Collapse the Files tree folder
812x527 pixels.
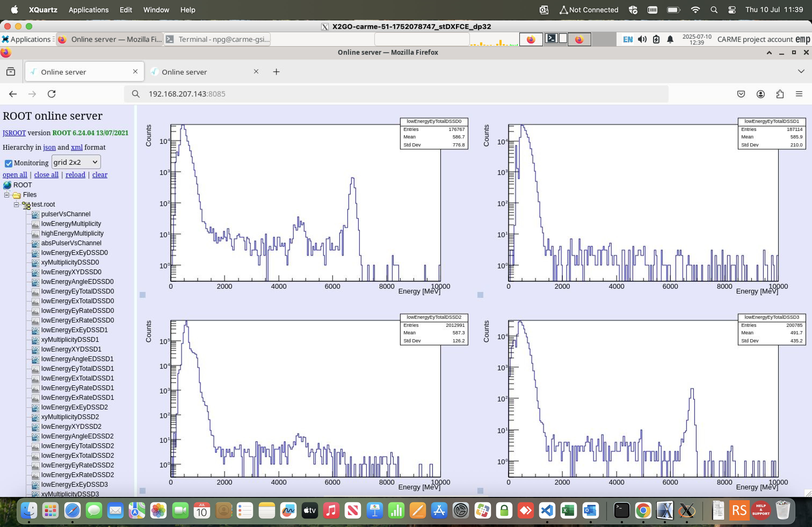click(6, 195)
